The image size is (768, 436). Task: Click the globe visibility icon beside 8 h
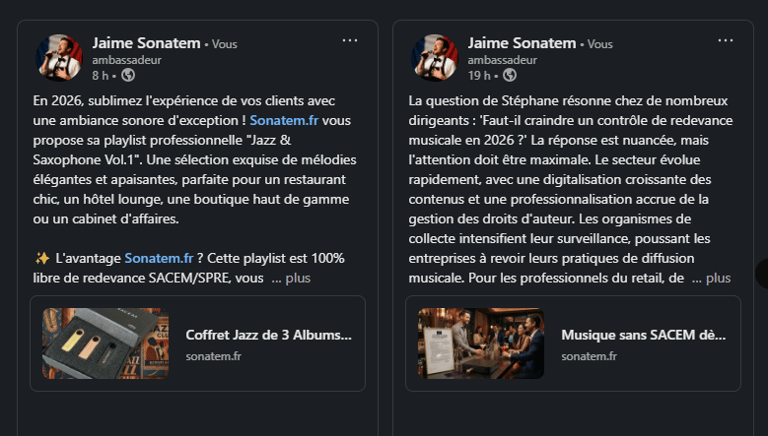point(129,75)
